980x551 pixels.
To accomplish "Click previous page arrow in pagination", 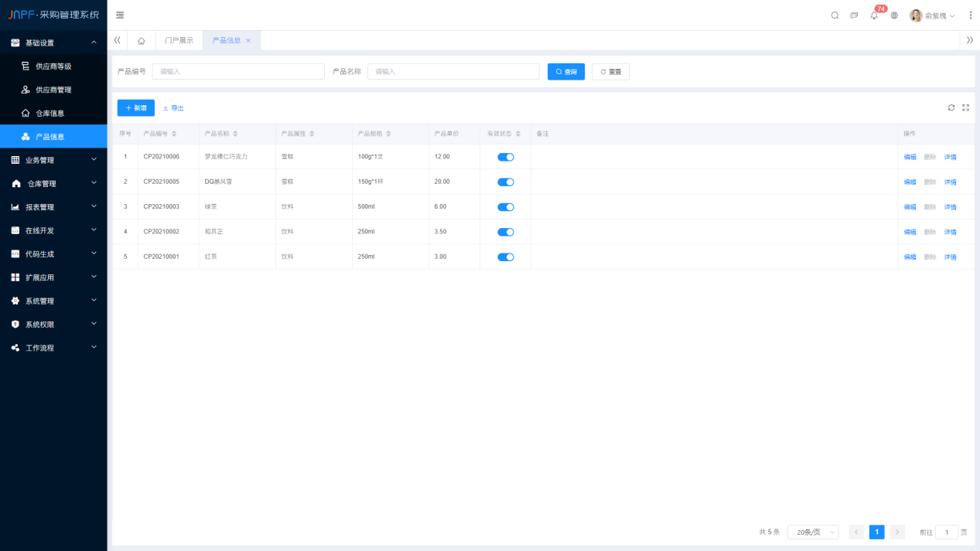I will [x=856, y=532].
